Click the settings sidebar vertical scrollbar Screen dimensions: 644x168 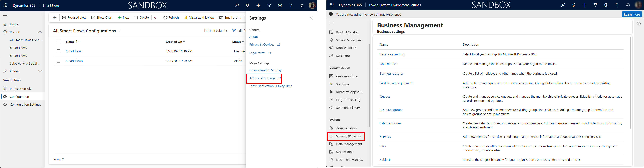[369, 85]
